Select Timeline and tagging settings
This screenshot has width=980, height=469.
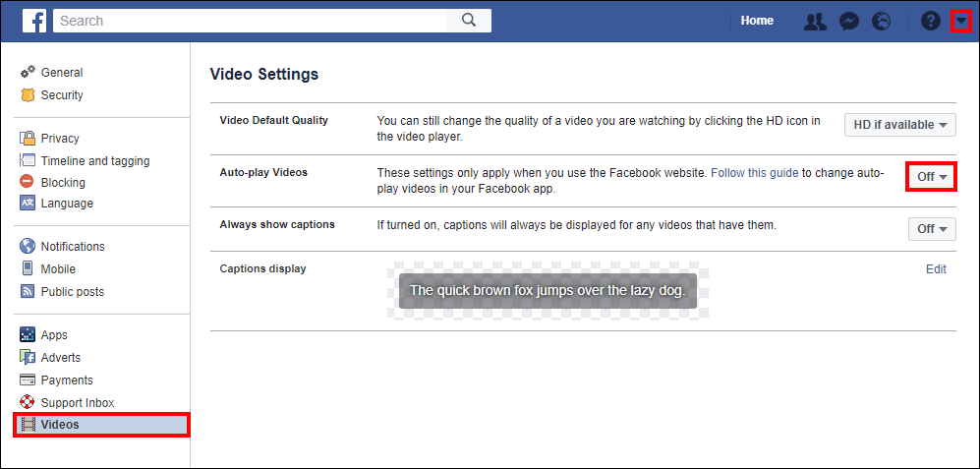95,160
